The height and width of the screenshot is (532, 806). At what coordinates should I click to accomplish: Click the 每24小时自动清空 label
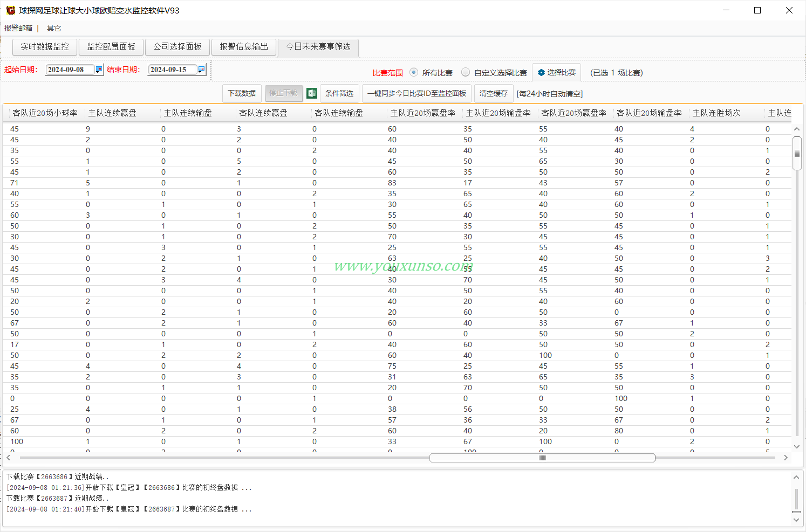click(x=550, y=94)
